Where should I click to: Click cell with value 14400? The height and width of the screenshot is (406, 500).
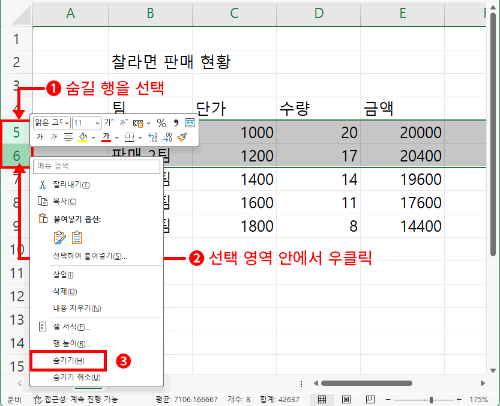(402, 226)
